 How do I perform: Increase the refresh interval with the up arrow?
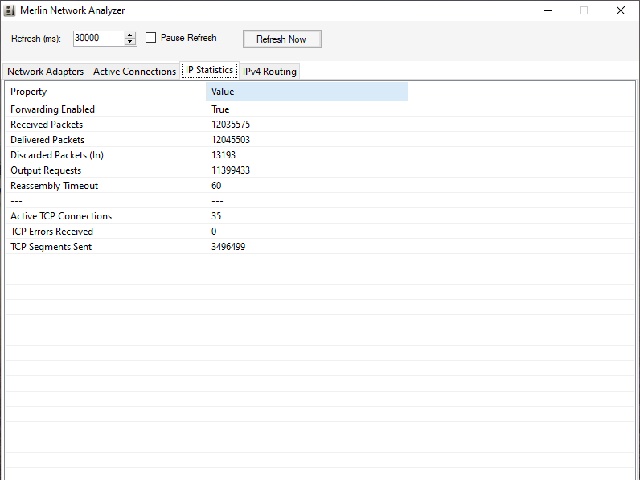pos(130,35)
